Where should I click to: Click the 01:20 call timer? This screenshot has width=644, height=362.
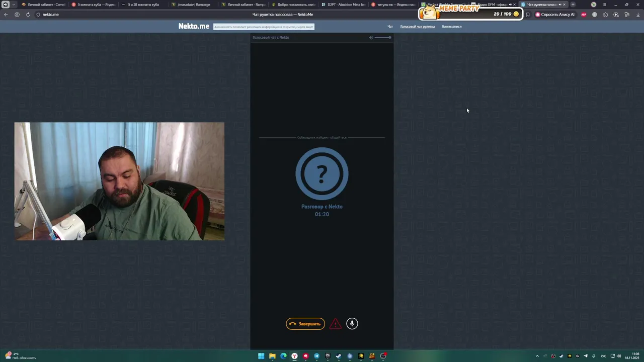(x=322, y=214)
